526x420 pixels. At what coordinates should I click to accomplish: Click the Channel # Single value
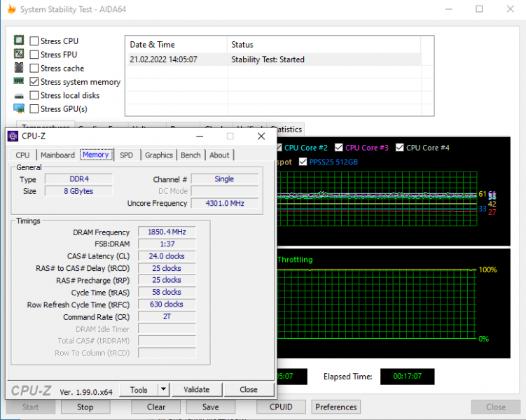coord(225,179)
